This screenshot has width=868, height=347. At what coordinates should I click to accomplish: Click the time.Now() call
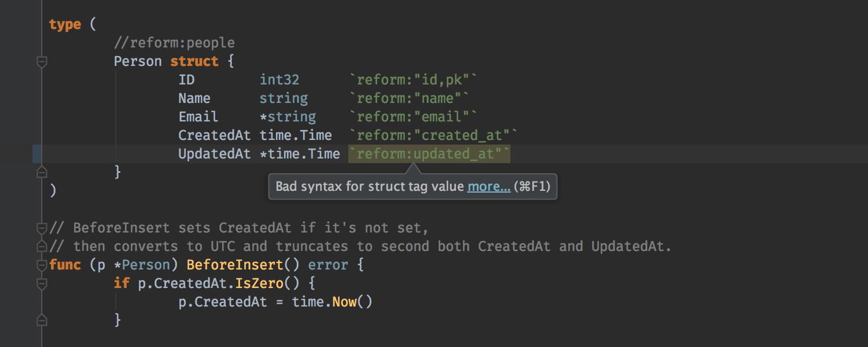coord(332,302)
